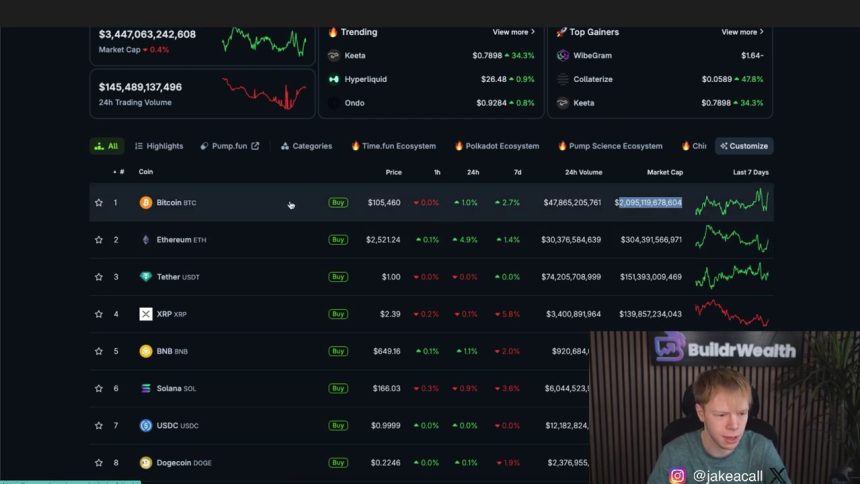Click the BNB coin logo icon

pos(146,351)
